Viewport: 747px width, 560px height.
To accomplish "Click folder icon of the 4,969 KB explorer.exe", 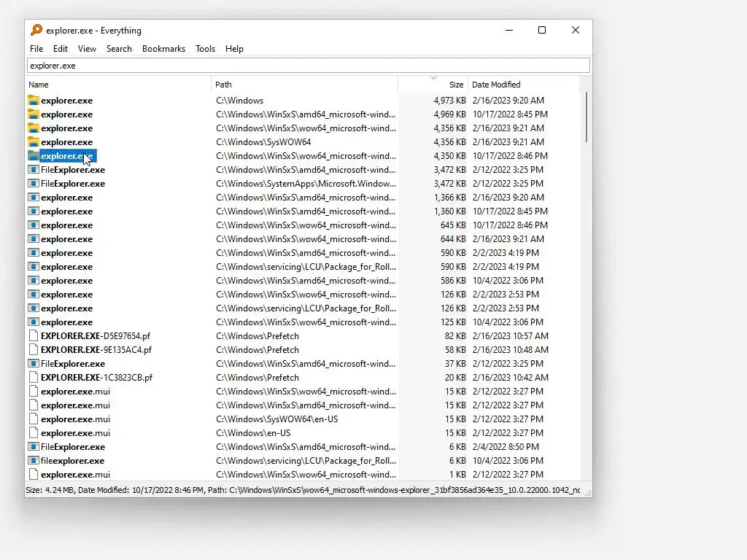I will pos(34,114).
